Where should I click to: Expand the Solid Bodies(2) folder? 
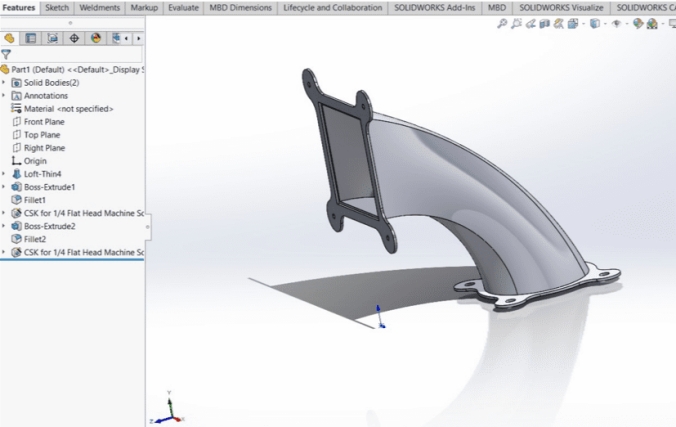click(x=4, y=82)
